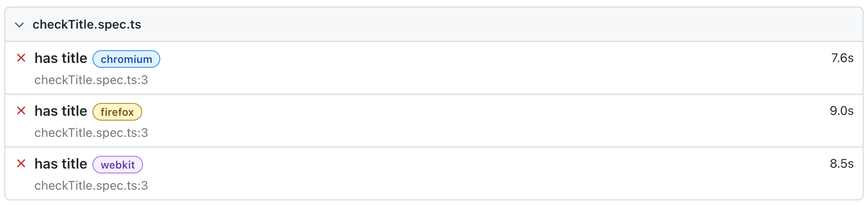Filter by the webkit project badge

tap(118, 165)
